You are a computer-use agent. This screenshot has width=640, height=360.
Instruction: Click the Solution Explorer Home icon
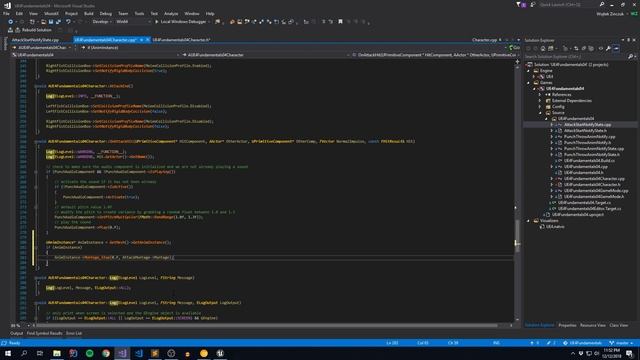pyautogui.click(x=542, y=48)
